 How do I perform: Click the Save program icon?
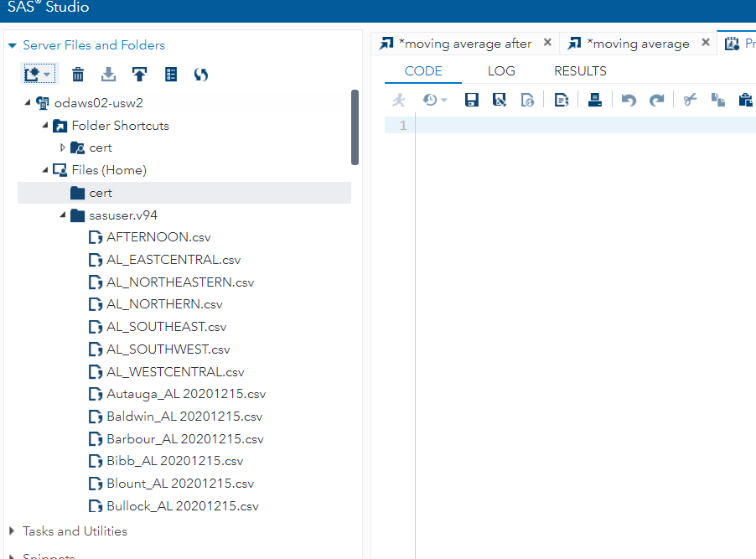coord(471,100)
